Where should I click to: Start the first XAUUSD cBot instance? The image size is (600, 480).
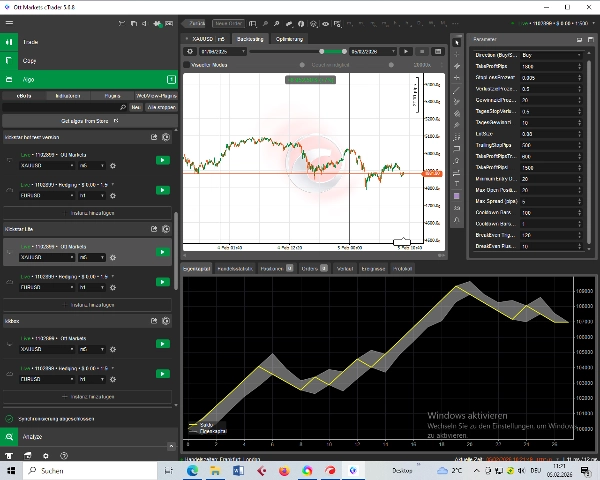pyautogui.click(x=161, y=159)
